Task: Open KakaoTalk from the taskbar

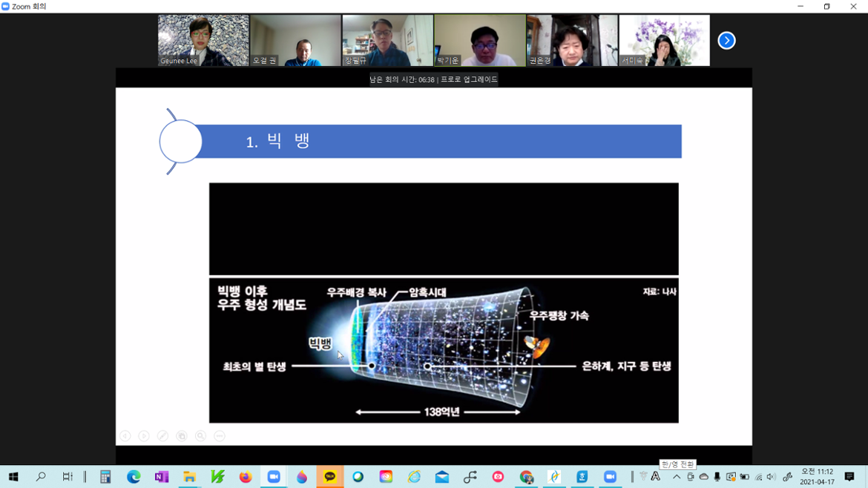Action: pos(329,477)
